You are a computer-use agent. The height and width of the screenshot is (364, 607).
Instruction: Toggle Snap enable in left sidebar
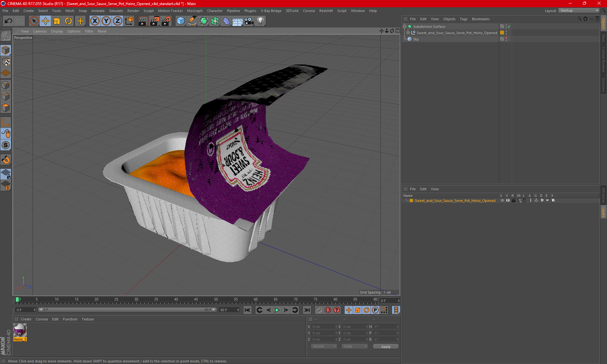6,145
